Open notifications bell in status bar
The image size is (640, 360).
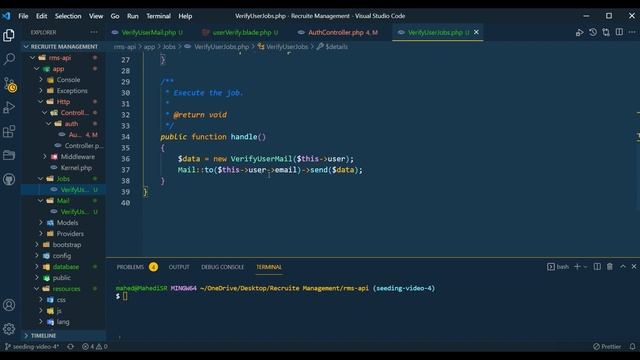click(x=632, y=347)
